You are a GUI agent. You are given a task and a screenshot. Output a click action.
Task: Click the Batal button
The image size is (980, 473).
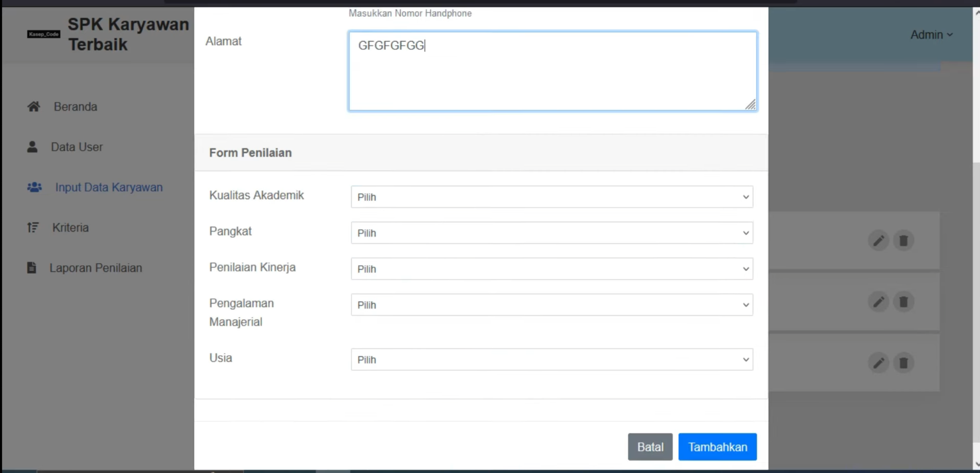650,447
